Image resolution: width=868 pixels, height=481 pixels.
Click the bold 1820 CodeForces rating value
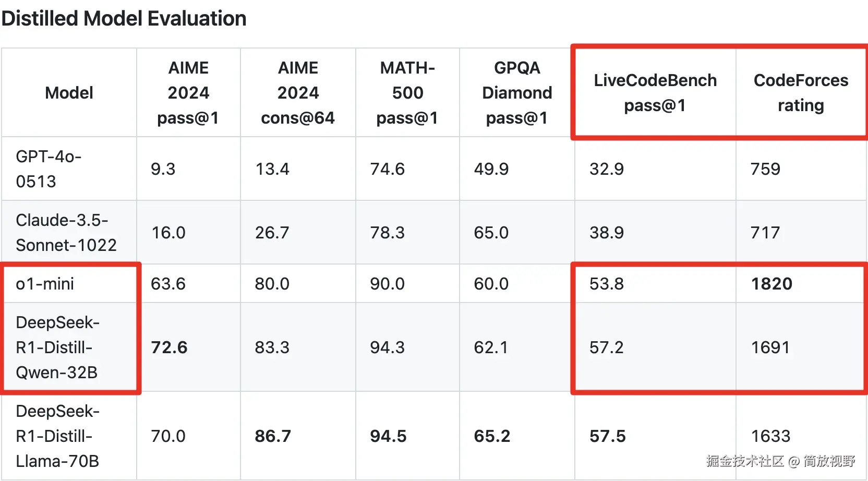(771, 284)
